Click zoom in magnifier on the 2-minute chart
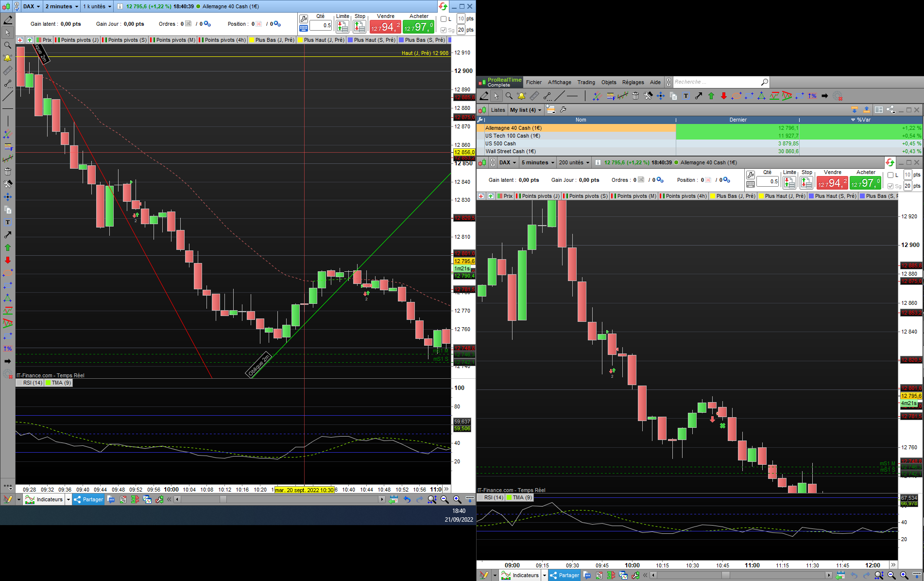The image size is (924, 581). [x=457, y=499]
